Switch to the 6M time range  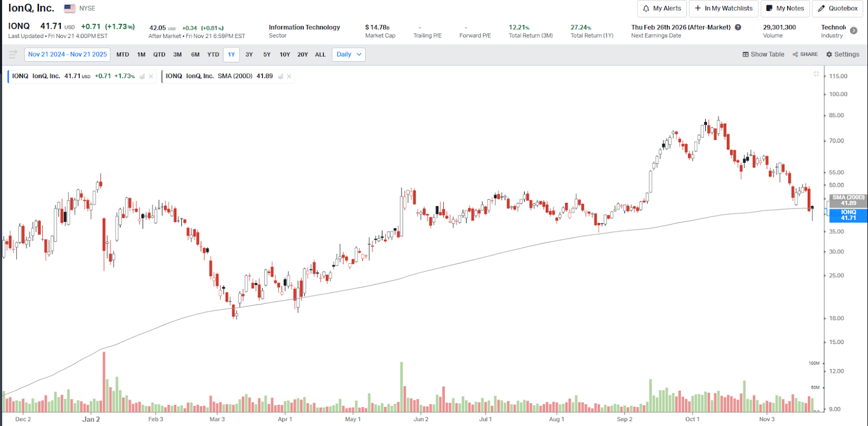195,54
